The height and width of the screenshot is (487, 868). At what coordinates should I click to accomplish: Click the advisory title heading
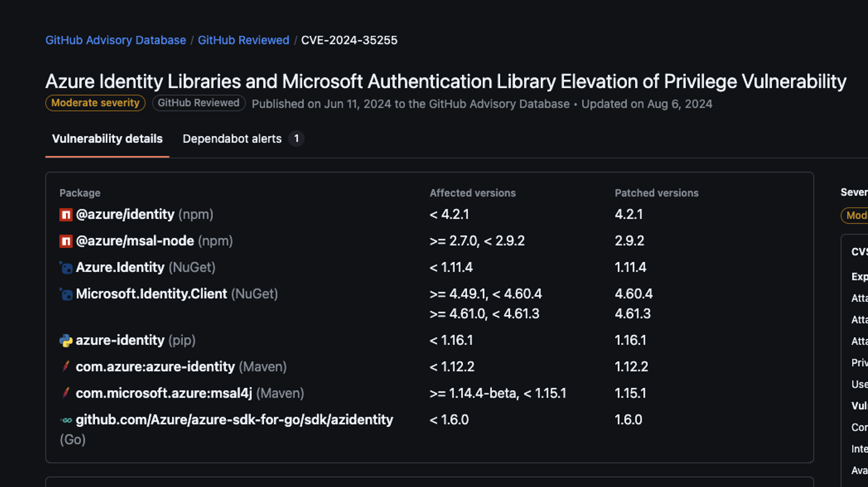[446, 81]
